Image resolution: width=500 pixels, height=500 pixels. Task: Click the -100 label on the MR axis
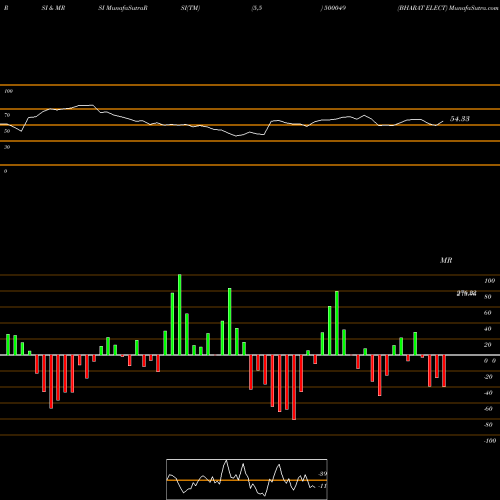(490, 441)
